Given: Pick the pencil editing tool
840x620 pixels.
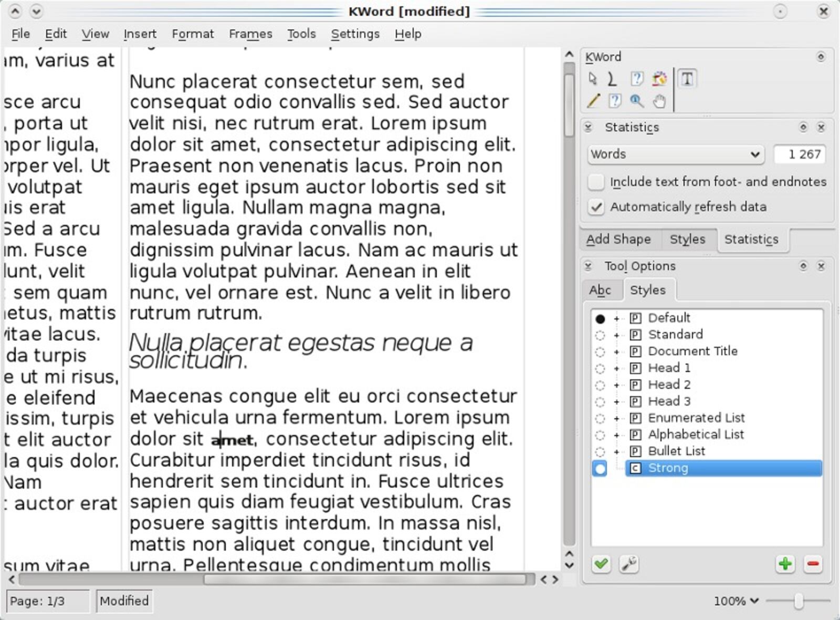Looking at the screenshot, I should pyautogui.click(x=593, y=101).
